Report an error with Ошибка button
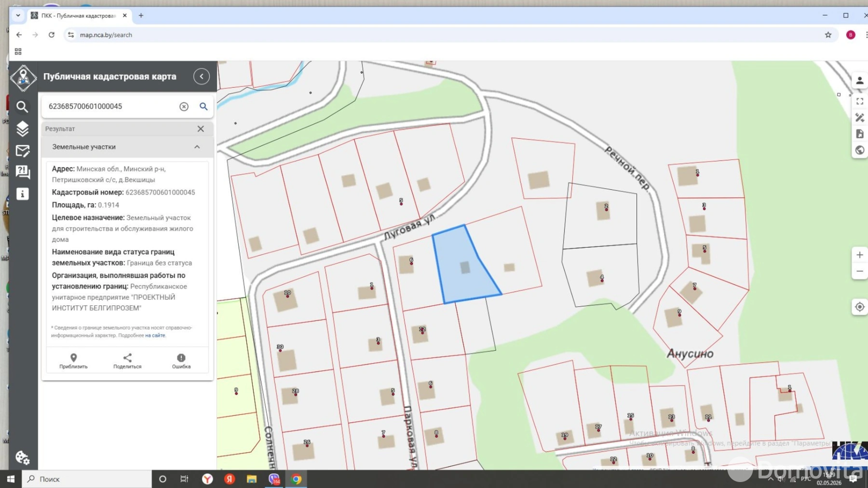868x488 pixels. pos(181,361)
